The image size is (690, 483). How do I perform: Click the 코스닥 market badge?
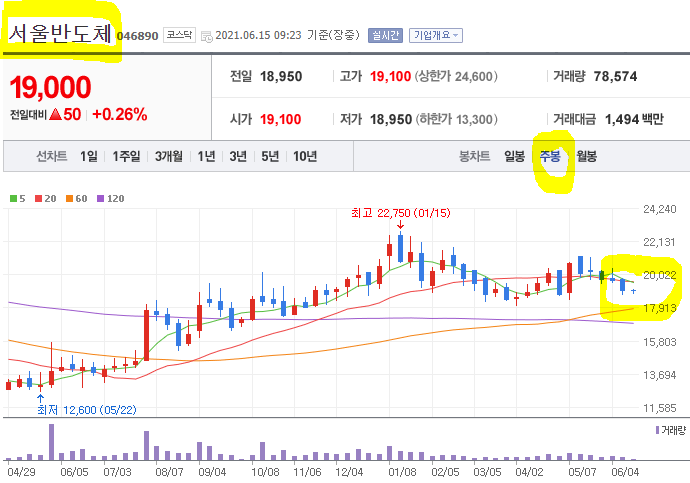(x=179, y=35)
